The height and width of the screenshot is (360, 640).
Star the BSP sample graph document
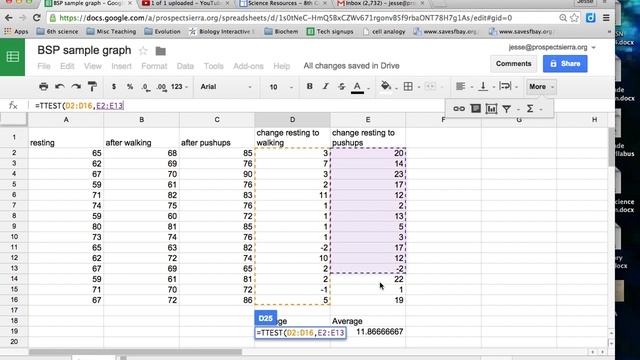tap(143, 51)
